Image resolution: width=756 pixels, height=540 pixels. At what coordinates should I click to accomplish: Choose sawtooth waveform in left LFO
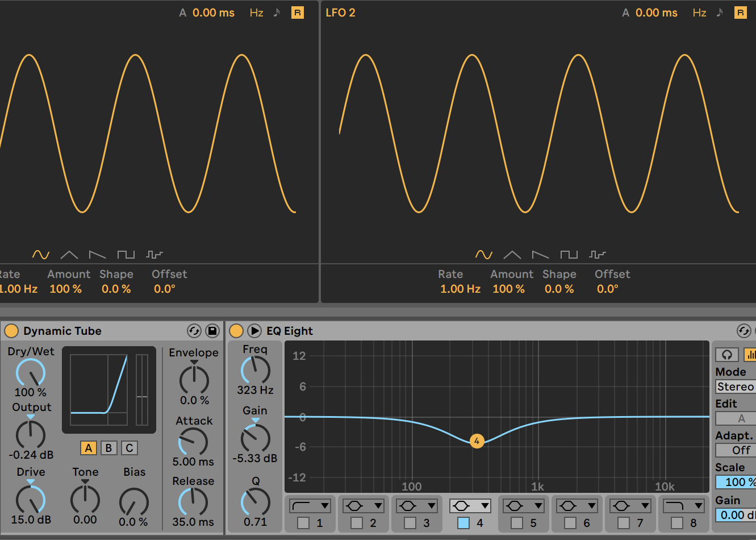coord(97,255)
